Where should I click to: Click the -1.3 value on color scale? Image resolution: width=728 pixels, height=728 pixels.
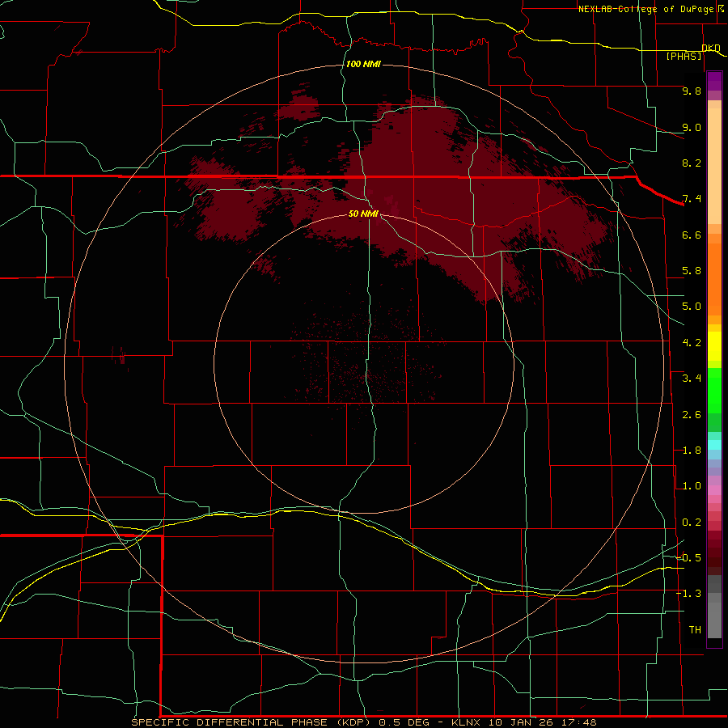(x=688, y=594)
